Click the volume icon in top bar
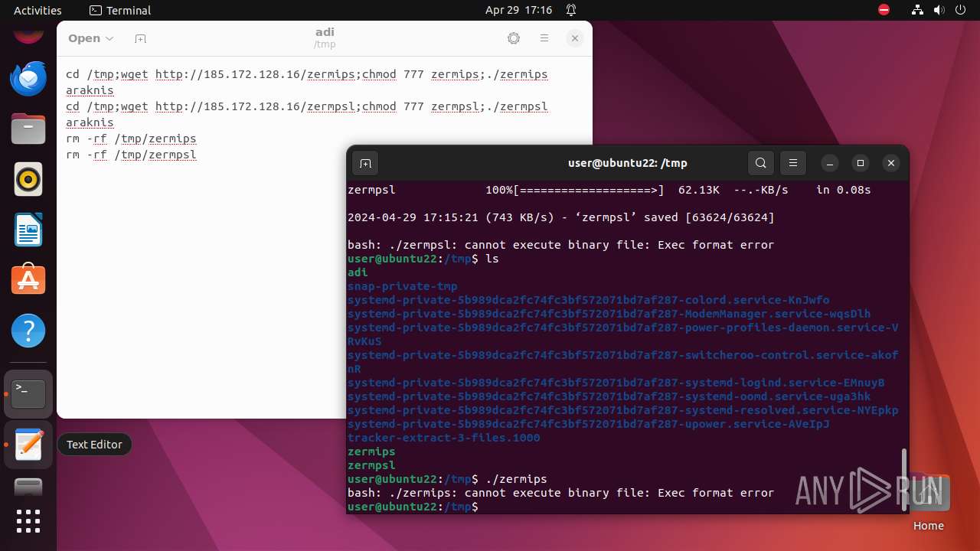980x551 pixels. pos(939,10)
